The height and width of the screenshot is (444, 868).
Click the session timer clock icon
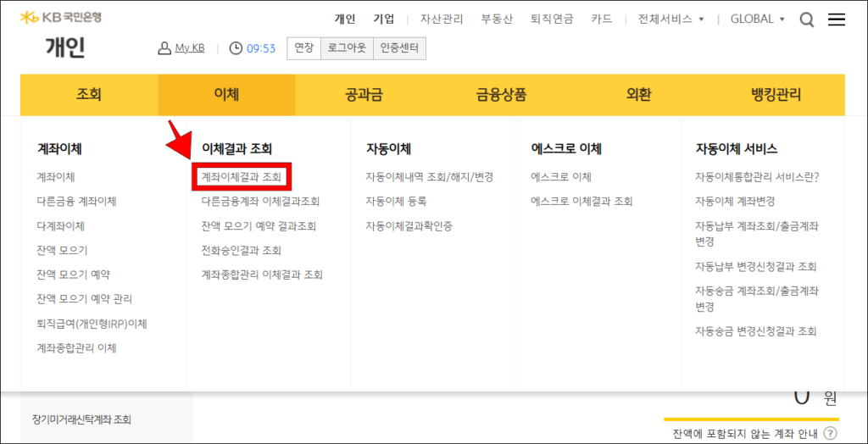[236, 48]
